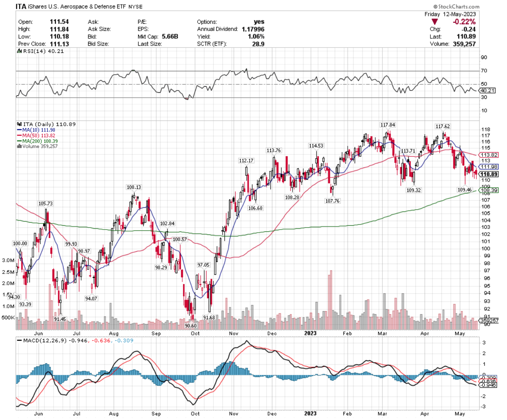
Task: Click the ITA (Daily) 110.89 legend entry
Action: pos(46,124)
